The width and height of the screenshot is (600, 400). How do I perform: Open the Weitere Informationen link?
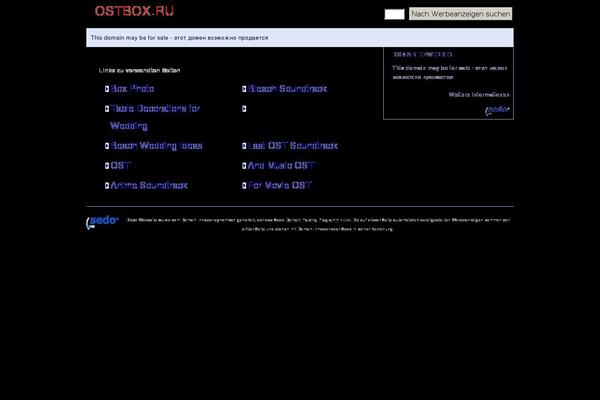(x=479, y=95)
